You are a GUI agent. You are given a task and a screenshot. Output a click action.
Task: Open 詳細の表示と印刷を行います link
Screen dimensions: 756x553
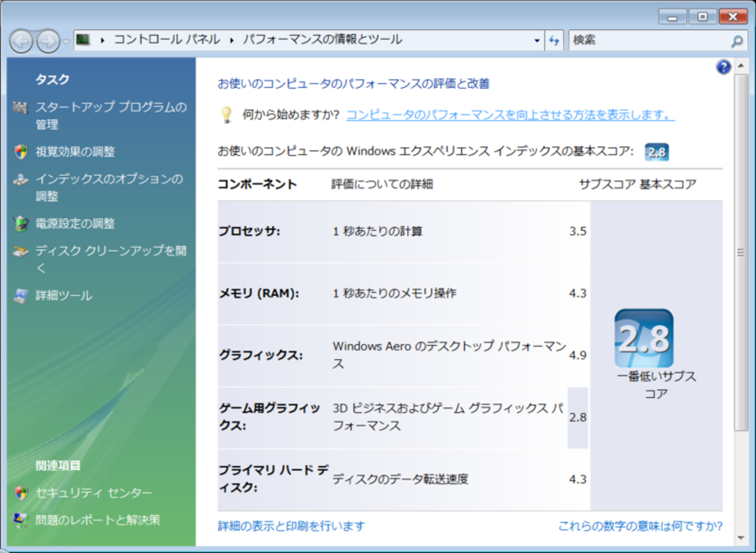[291, 526]
